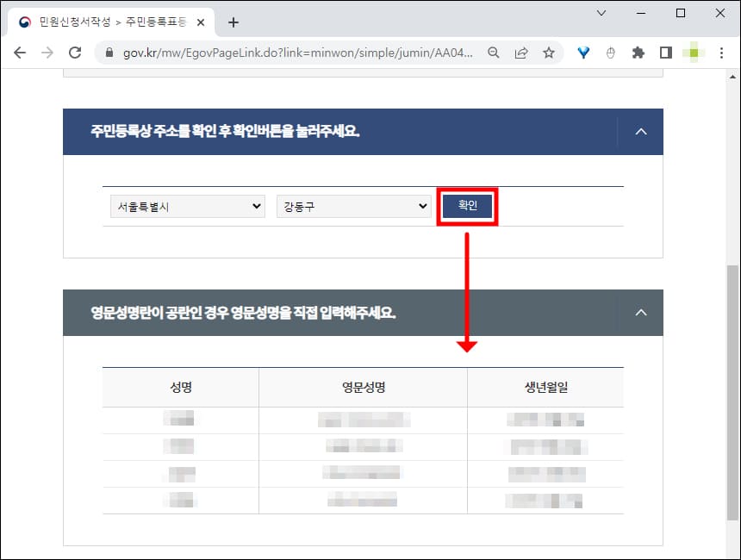Open the Chrome three-dot menu
The width and height of the screenshot is (741, 560).
coord(721,53)
